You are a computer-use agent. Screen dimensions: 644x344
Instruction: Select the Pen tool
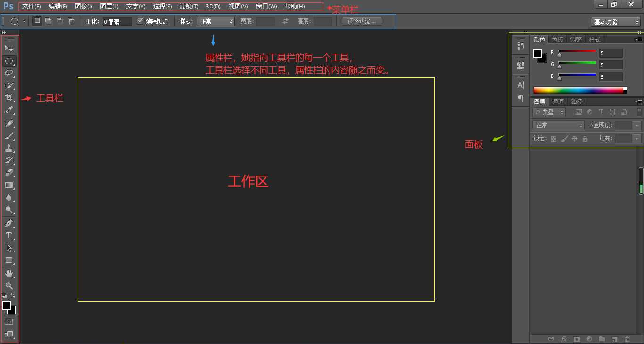pos(9,223)
